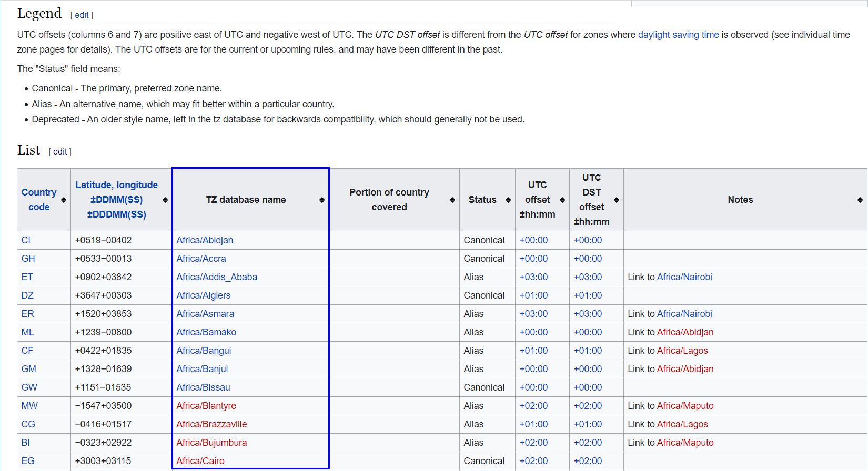868x471 pixels.
Task: Sort by UTC DST offset arrows
Action: coord(617,200)
